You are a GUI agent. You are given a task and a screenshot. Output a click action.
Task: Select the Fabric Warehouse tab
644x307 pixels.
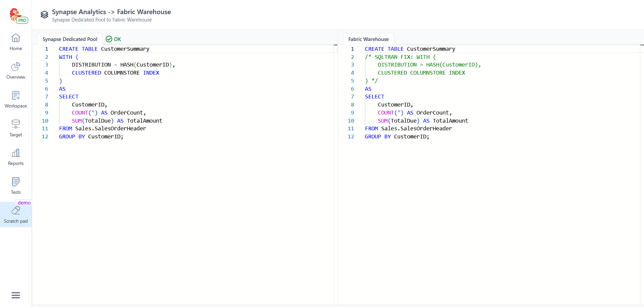(x=368, y=39)
